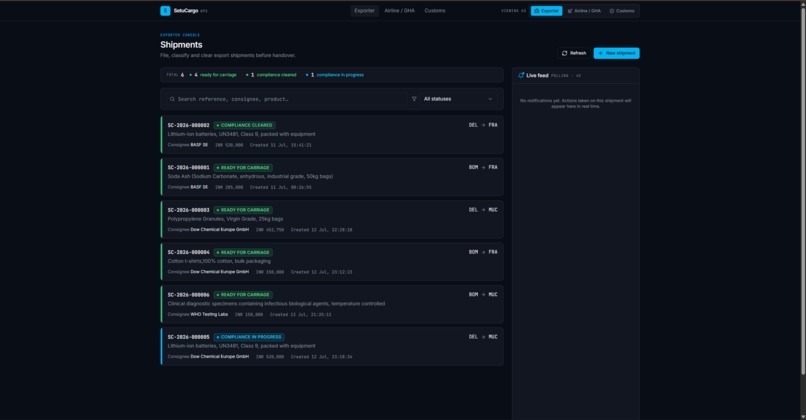Click the Cotton t-shirts shipment description

(219, 261)
